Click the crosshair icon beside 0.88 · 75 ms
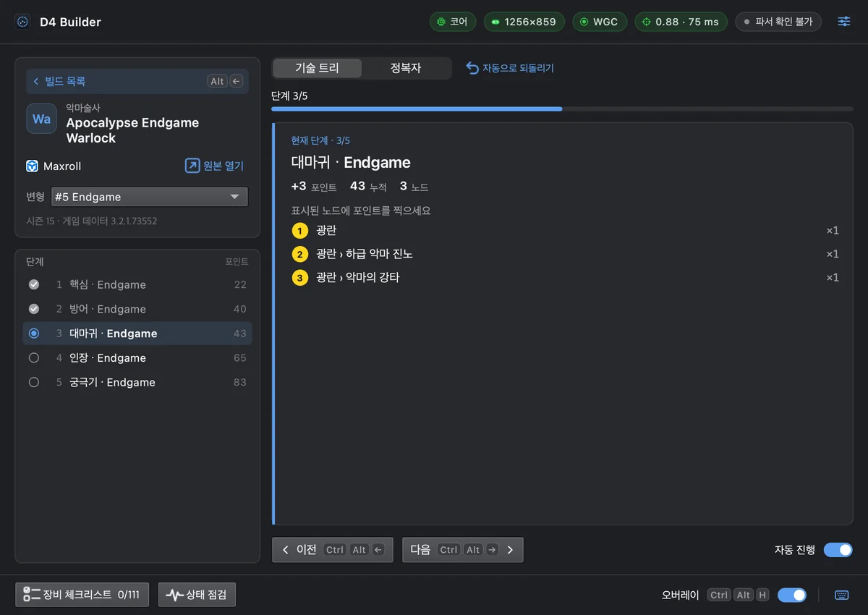The image size is (868, 615). click(x=647, y=22)
